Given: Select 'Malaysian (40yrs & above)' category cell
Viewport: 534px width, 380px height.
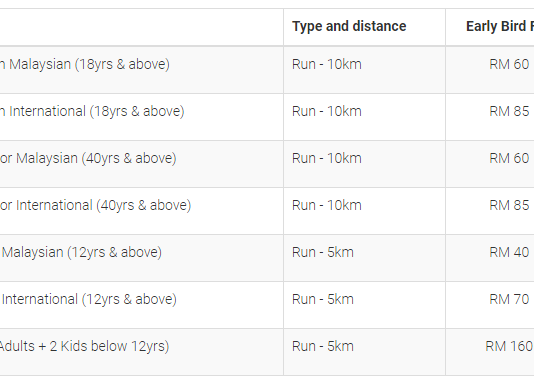Looking at the screenshot, I should click(88, 158).
